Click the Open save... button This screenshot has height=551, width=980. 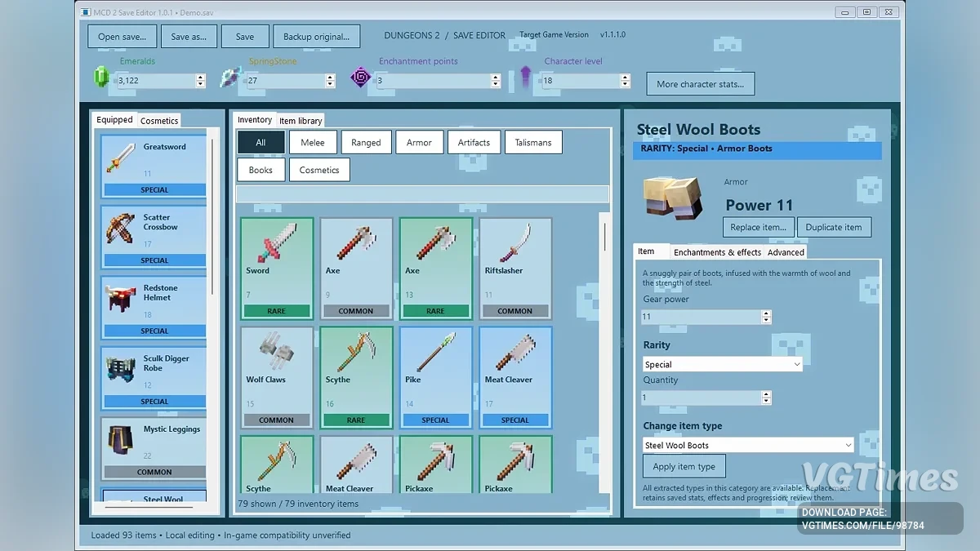(122, 37)
